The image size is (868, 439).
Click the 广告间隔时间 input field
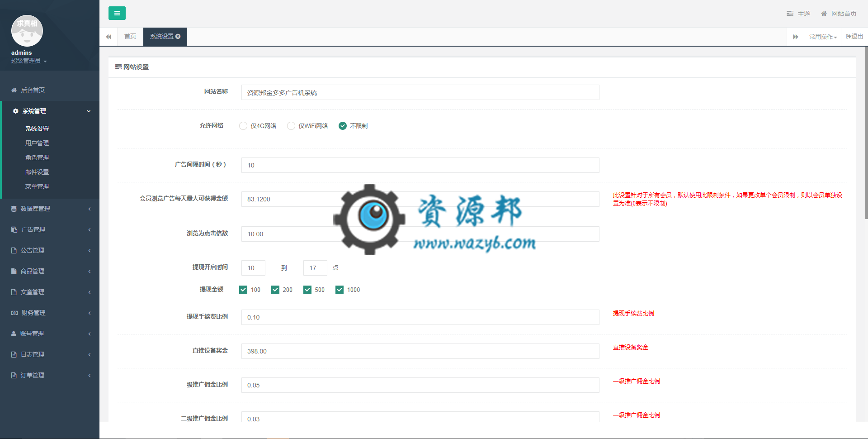[x=420, y=165]
